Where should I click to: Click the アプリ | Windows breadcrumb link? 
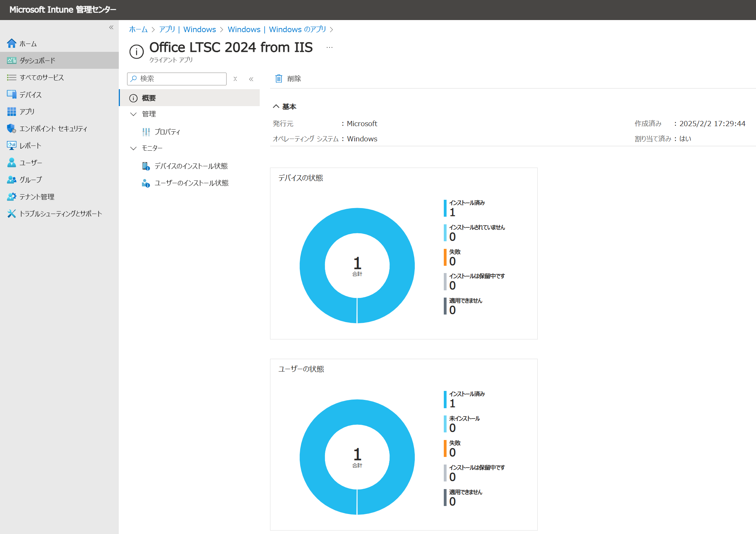tap(187, 29)
